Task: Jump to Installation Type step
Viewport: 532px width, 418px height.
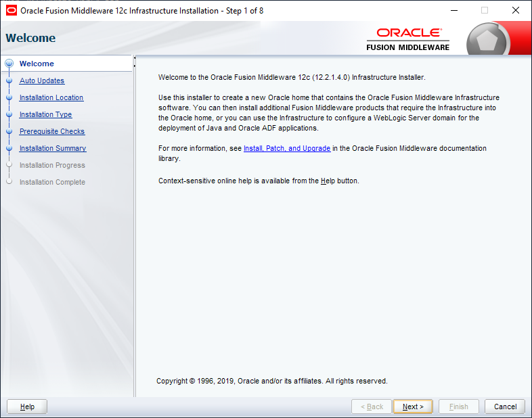Action: [45, 114]
